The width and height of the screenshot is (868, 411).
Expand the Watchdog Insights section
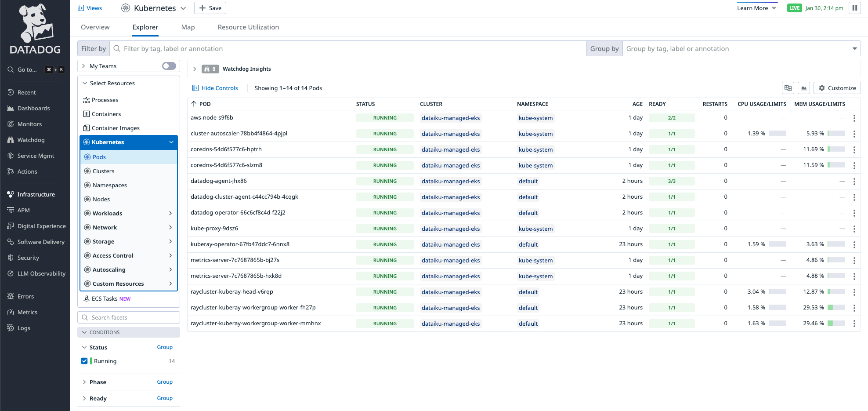195,69
